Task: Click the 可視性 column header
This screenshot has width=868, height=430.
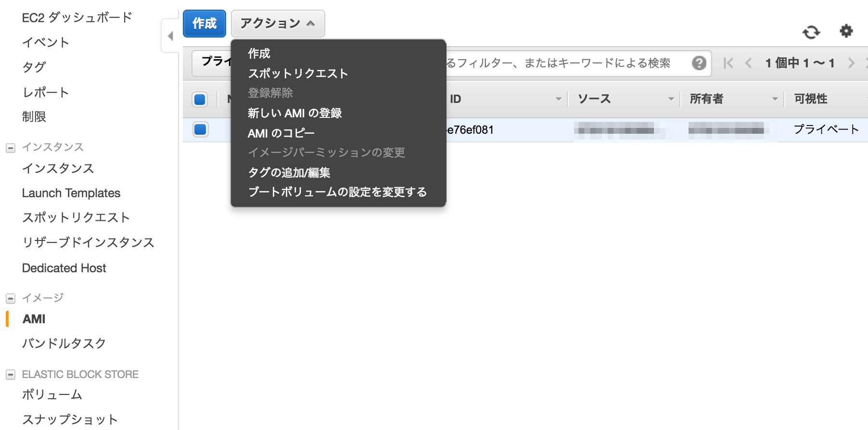Action: coord(811,99)
